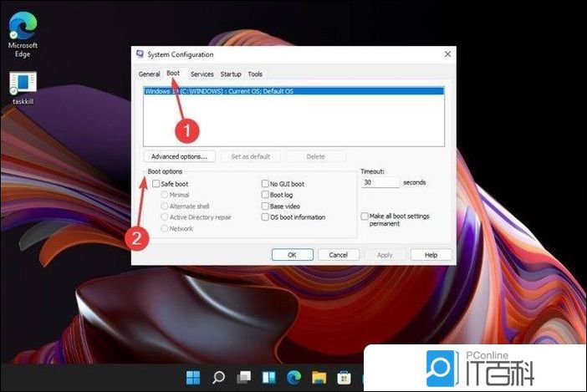This screenshot has width=587, height=392.
Task: Click the Advanced options button
Action: coord(179,156)
